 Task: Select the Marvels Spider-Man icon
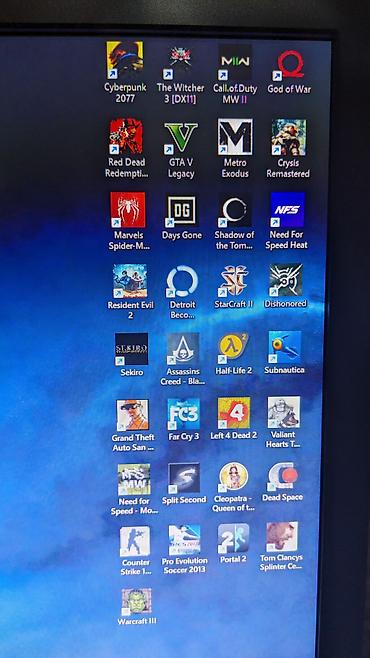point(128,210)
